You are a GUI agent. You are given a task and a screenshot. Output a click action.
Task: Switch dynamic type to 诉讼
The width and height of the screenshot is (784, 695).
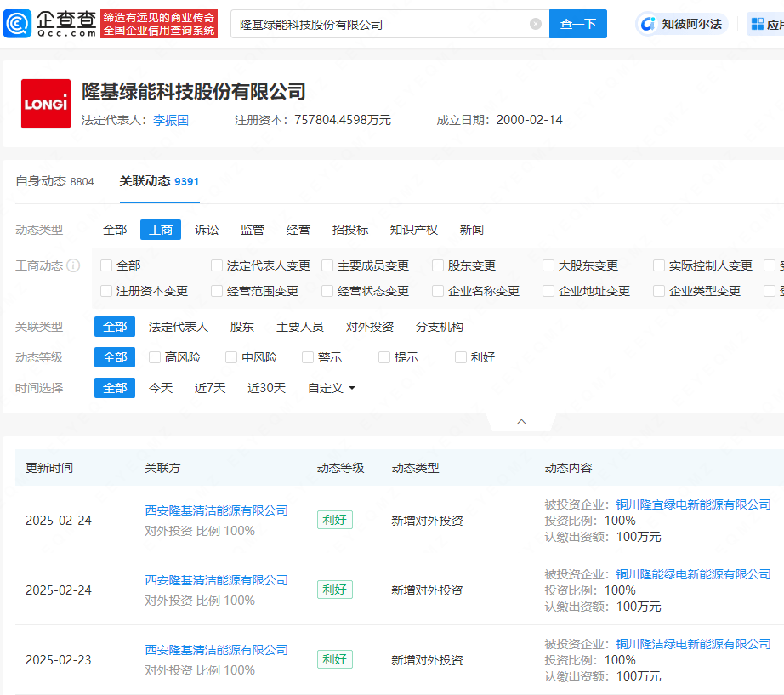coord(207,230)
